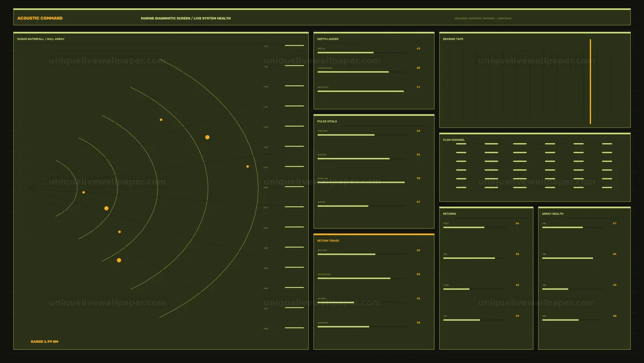Select the Sonar Waterfall / Hull Array panel title
644x363 pixels.
tap(41, 39)
